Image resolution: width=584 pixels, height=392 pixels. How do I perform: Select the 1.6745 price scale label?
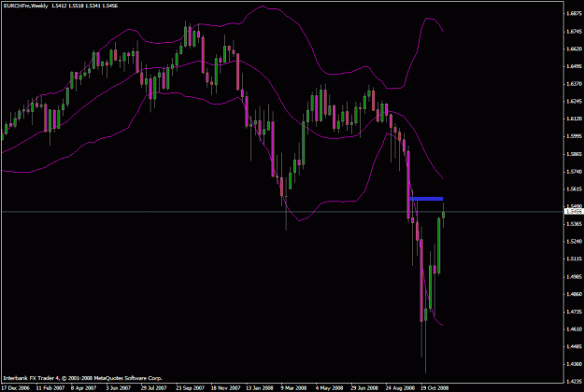(574, 31)
